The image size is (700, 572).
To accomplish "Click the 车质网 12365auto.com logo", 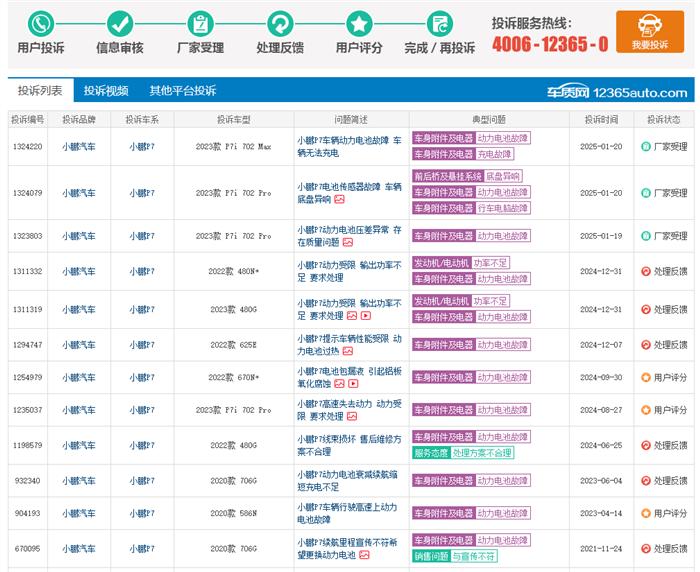I will point(617,92).
